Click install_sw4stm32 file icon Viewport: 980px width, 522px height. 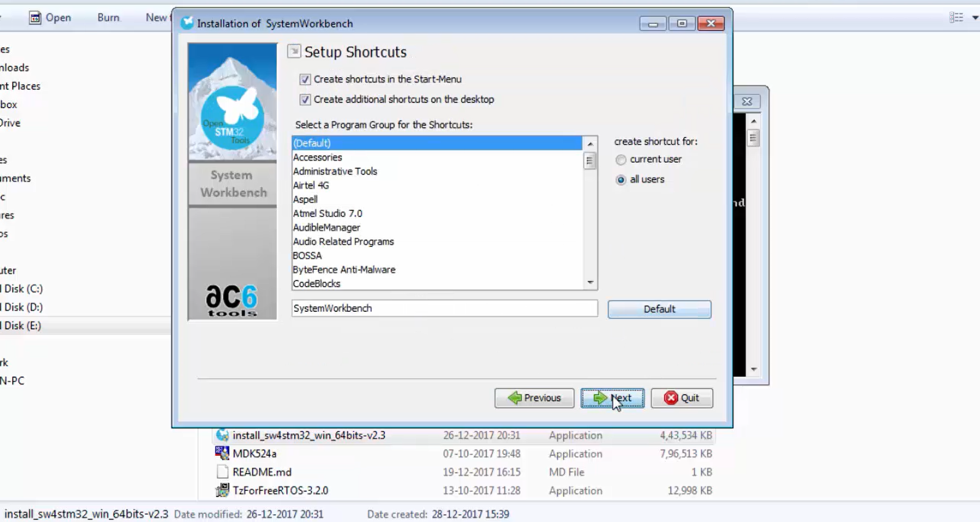tap(222, 435)
